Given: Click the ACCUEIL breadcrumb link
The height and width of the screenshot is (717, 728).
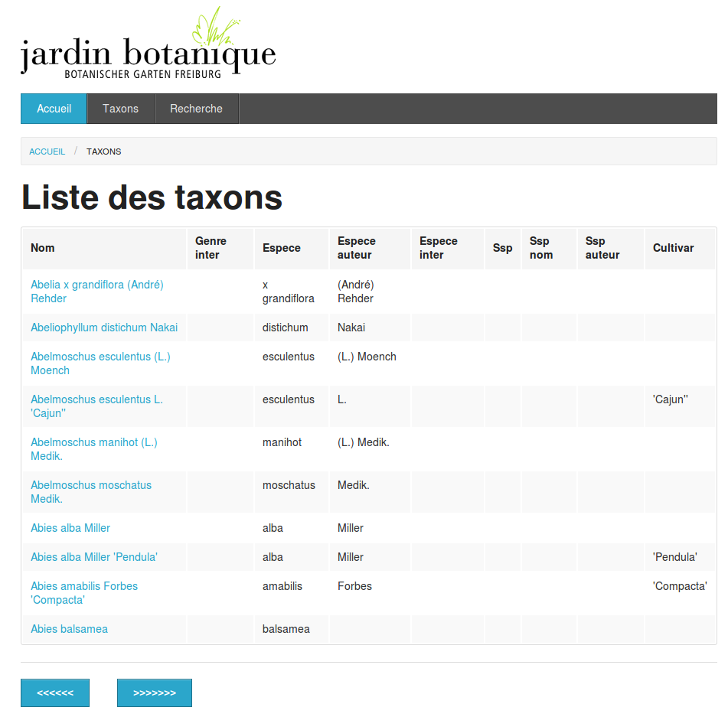Looking at the screenshot, I should 47,152.
